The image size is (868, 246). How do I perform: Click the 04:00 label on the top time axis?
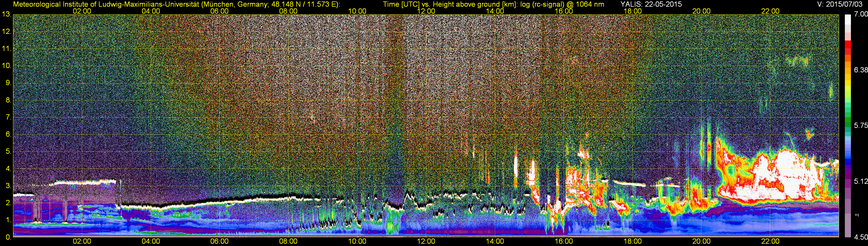(x=151, y=11)
